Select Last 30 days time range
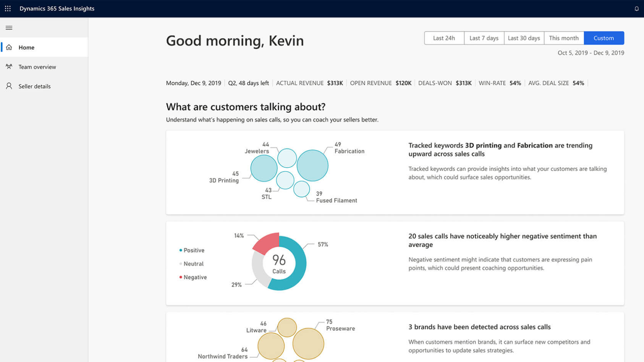644x362 pixels. coord(524,38)
